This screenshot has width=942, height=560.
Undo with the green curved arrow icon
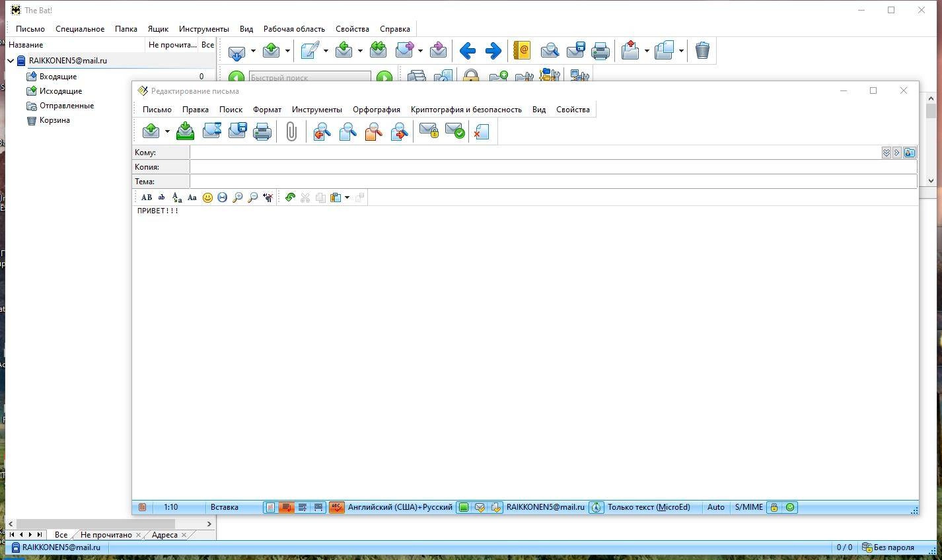(x=290, y=197)
